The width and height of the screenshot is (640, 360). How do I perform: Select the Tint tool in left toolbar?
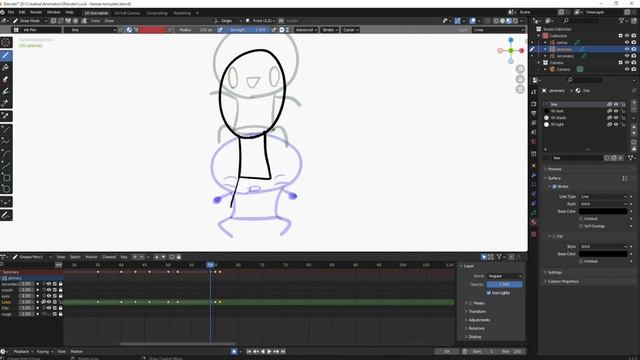click(6, 91)
